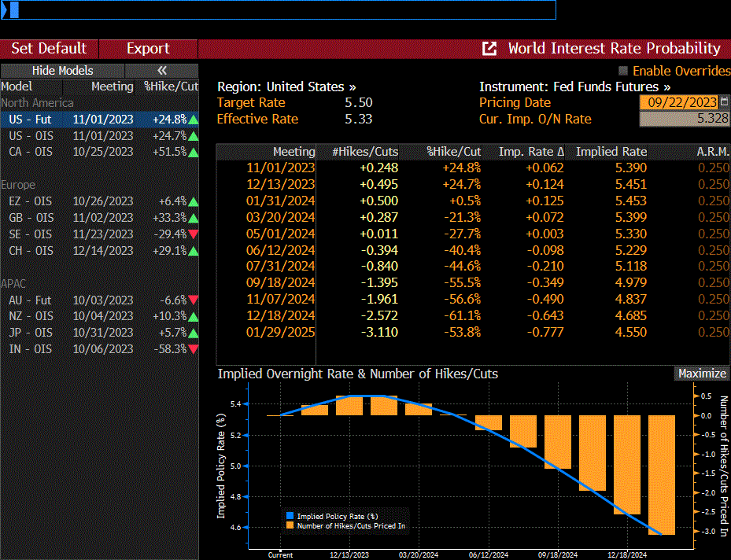Click the -61.1% hike/cut value
Viewport: 731px width, 560px height.
coord(462,315)
